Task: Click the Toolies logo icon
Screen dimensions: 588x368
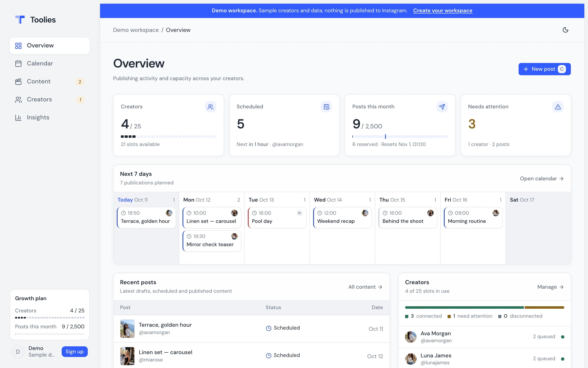Action: coord(20,19)
